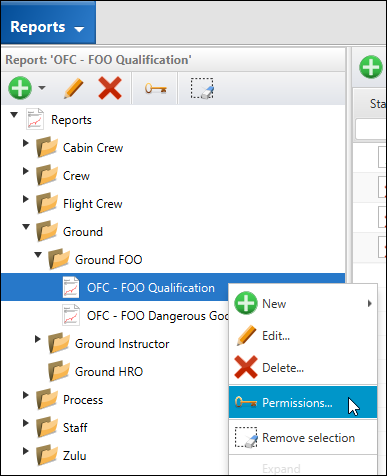Collapse the Reports root node

(14, 115)
